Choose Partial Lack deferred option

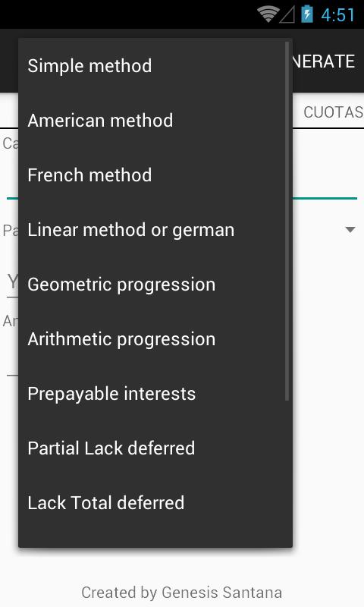[155, 448]
